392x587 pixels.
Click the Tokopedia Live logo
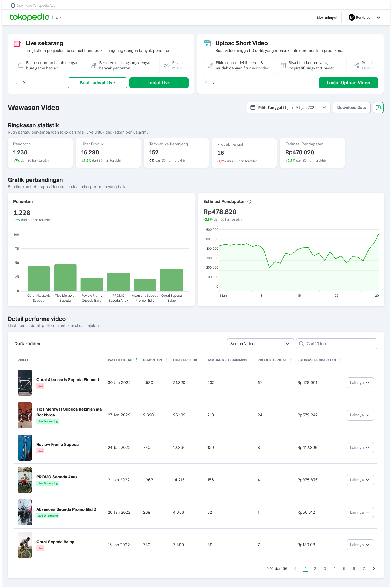click(35, 17)
